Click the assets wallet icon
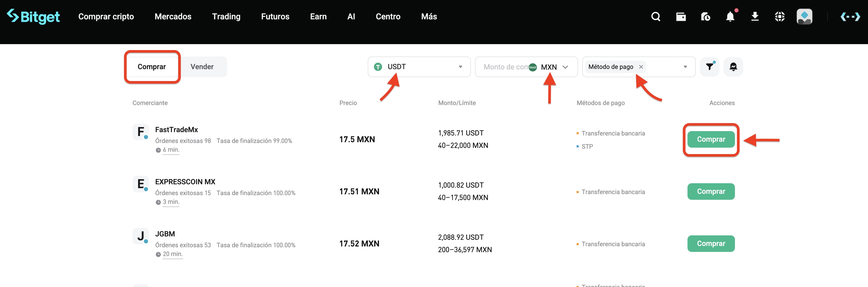 pos(681,16)
